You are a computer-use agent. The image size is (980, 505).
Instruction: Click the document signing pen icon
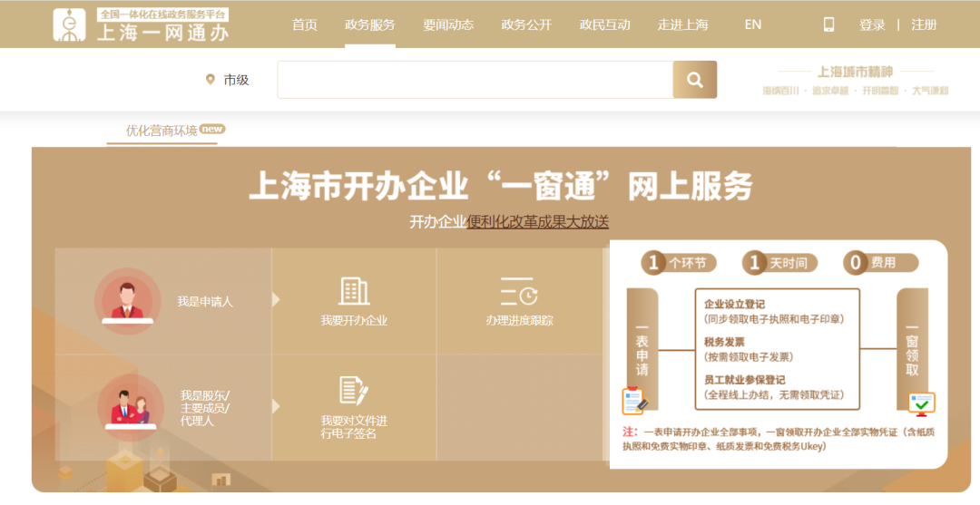coord(354,391)
